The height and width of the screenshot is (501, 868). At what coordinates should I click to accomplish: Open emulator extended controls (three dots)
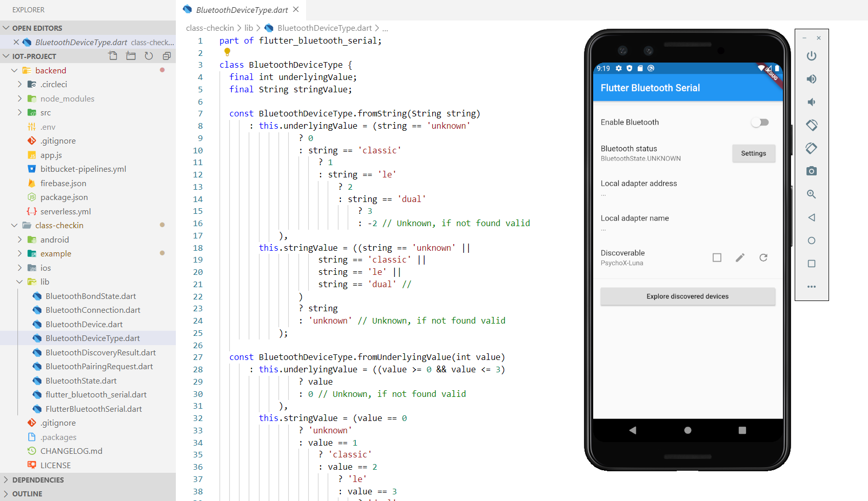tap(812, 287)
